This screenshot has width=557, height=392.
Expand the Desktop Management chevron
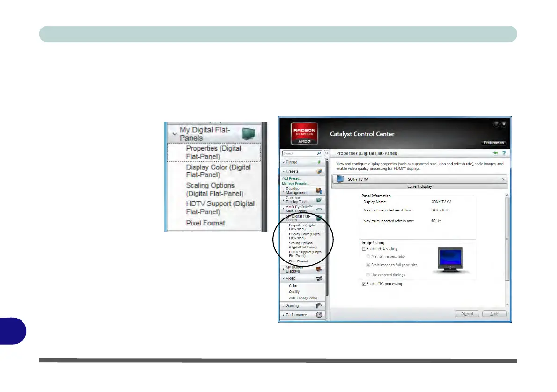[x=284, y=191]
